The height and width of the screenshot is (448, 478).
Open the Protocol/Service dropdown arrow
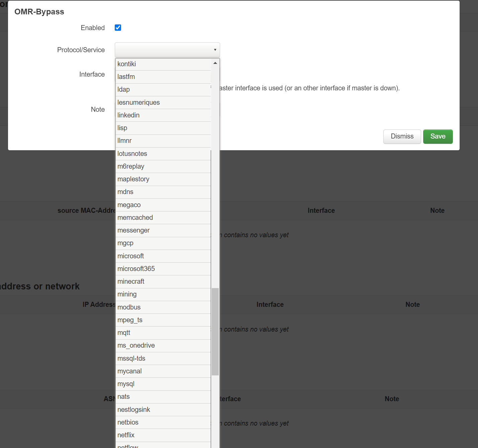214,50
